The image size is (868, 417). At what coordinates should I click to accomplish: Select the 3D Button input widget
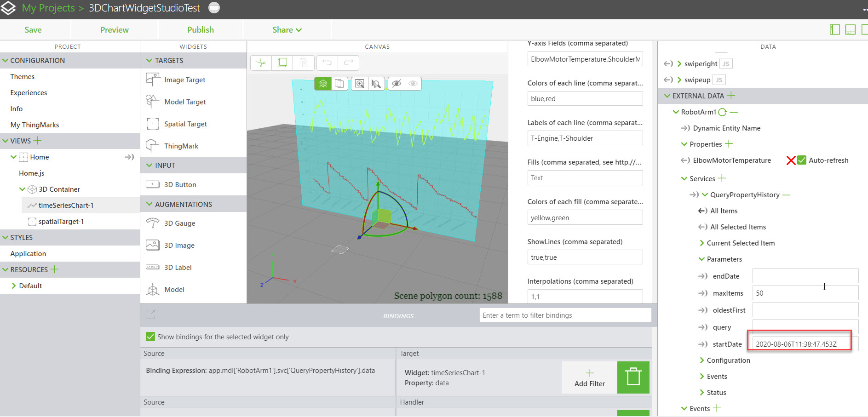(179, 184)
